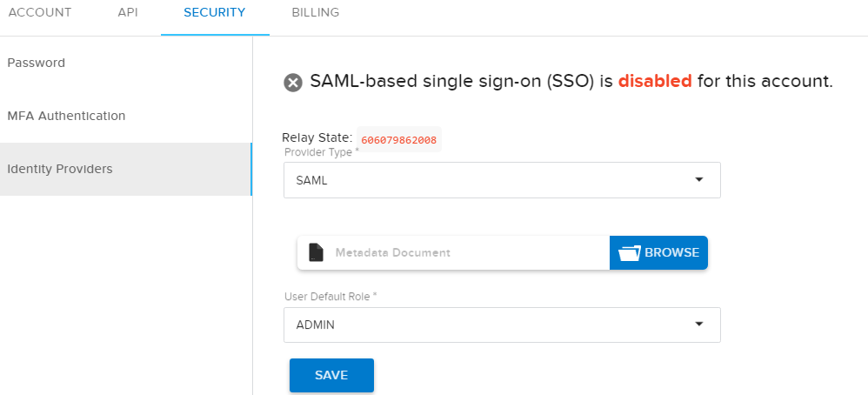Select the SECURITY tab

(215, 13)
